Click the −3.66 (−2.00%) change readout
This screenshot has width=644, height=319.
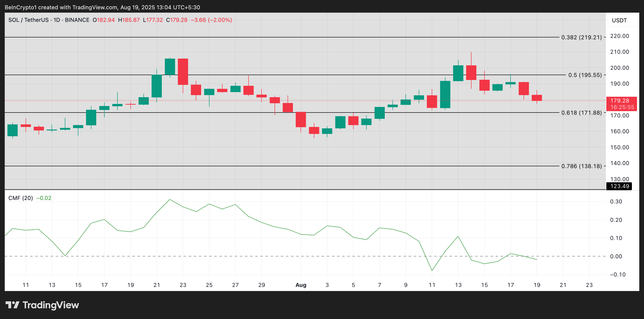(x=211, y=20)
